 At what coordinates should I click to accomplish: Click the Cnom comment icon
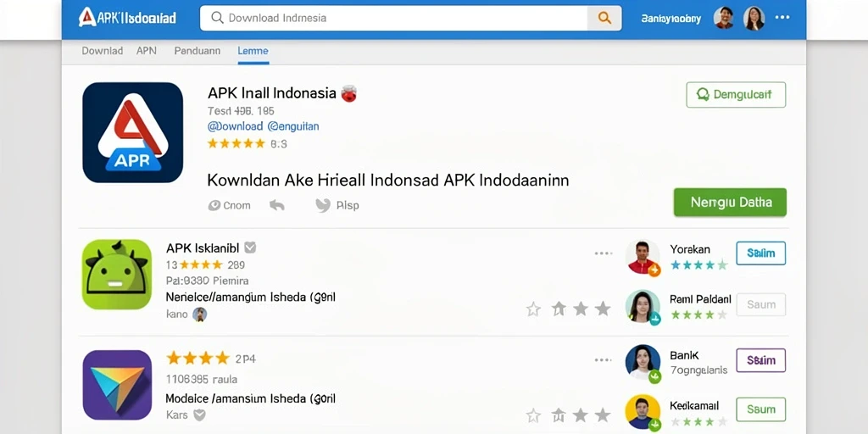click(x=214, y=205)
